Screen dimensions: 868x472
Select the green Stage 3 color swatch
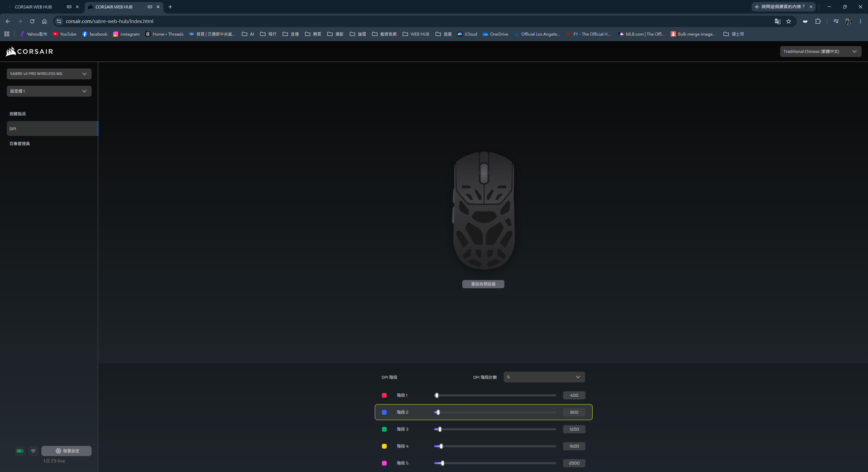[384, 429]
